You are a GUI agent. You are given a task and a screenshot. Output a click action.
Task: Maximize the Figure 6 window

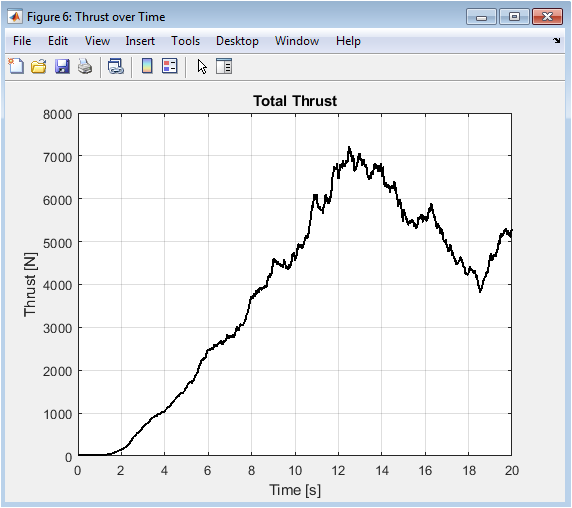point(514,17)
